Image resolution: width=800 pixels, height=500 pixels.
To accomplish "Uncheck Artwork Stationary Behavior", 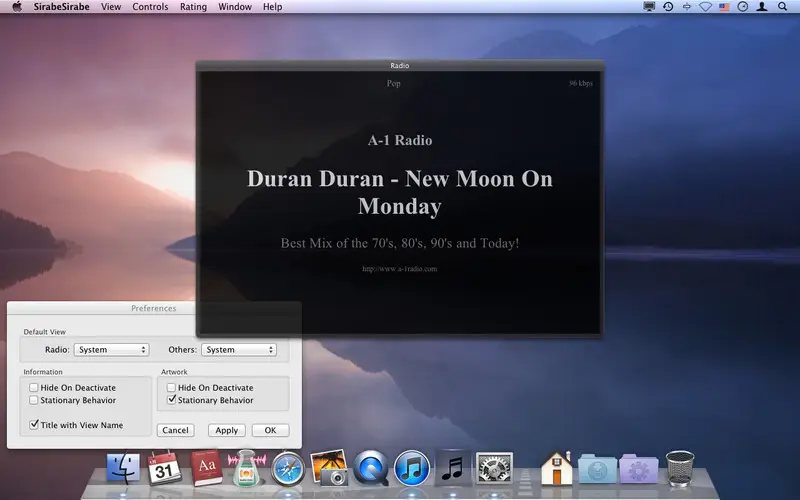I will tap(171, 400).
